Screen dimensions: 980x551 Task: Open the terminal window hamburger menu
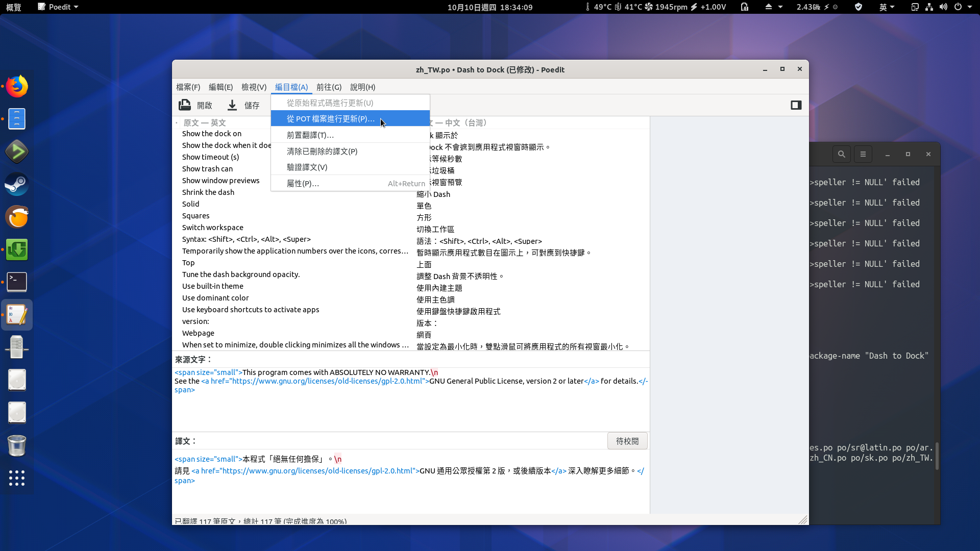pos(863,154)
